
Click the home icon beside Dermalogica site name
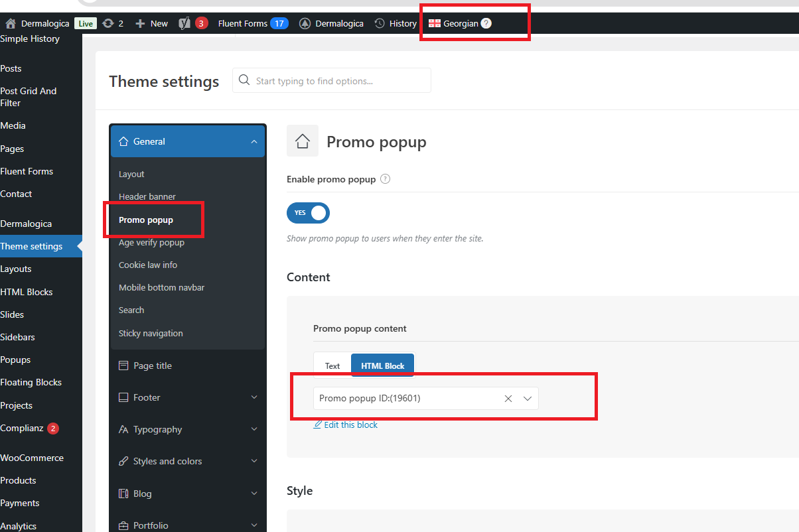point(11,23)
